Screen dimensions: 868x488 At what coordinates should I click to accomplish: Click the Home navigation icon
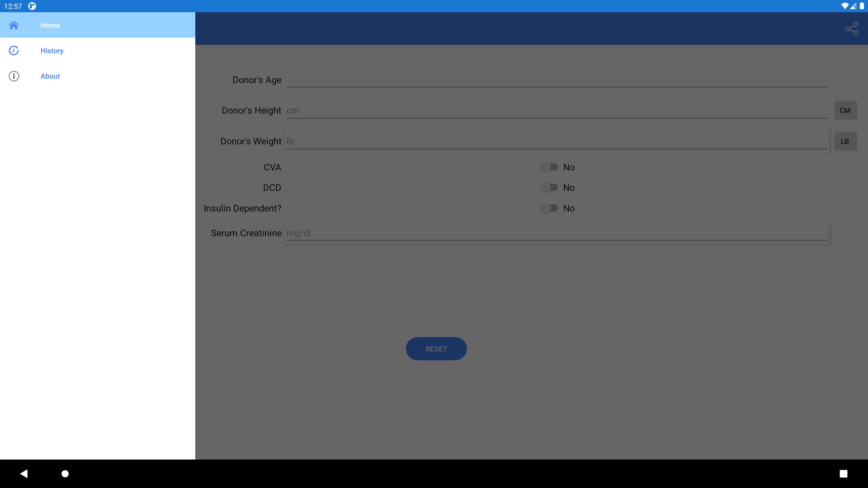pos(13,25)
